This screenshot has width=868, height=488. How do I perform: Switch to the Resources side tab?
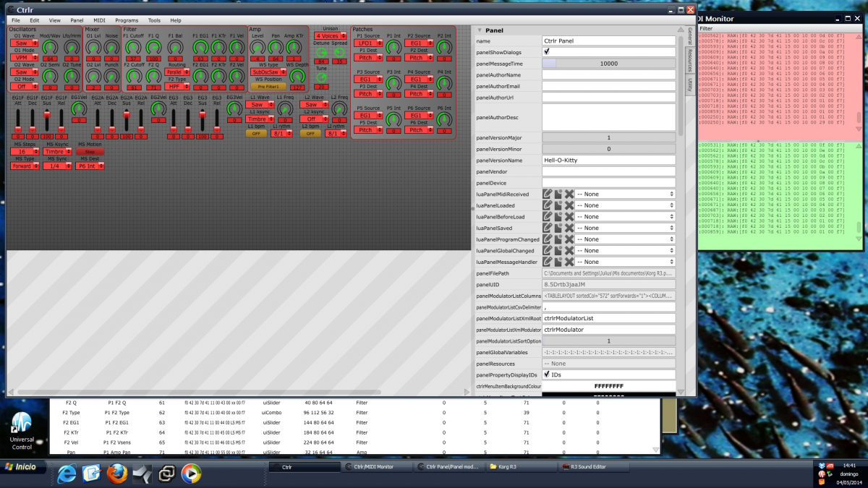690,61
